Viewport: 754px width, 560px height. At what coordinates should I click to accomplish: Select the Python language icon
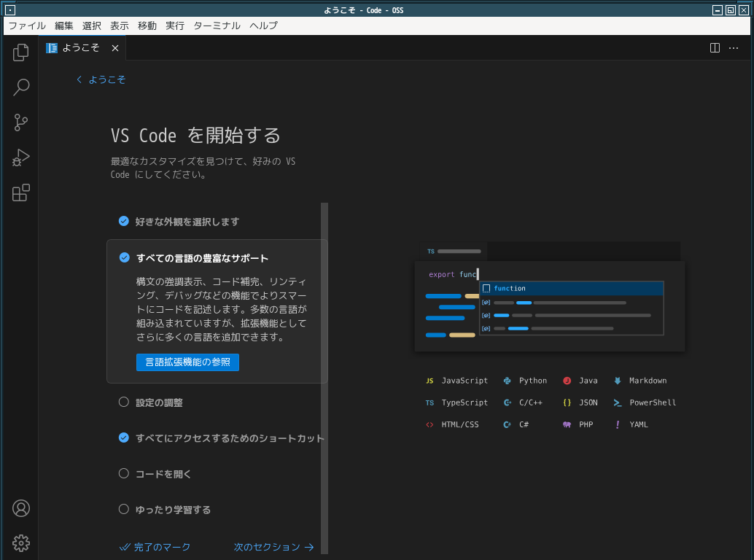coord(507,381)
